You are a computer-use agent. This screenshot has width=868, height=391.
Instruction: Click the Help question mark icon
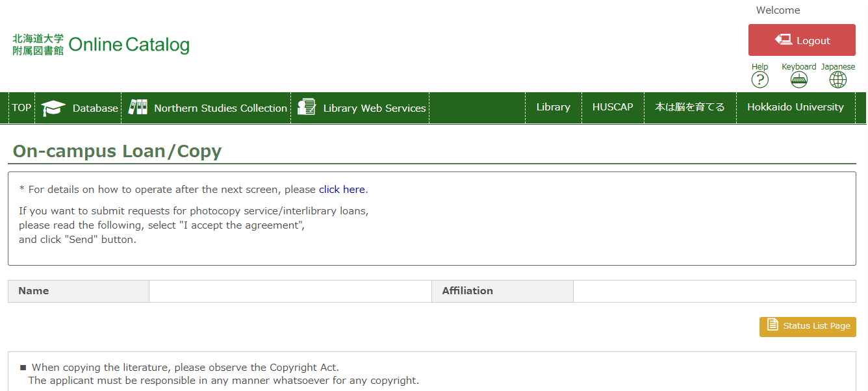coord(759,79)
